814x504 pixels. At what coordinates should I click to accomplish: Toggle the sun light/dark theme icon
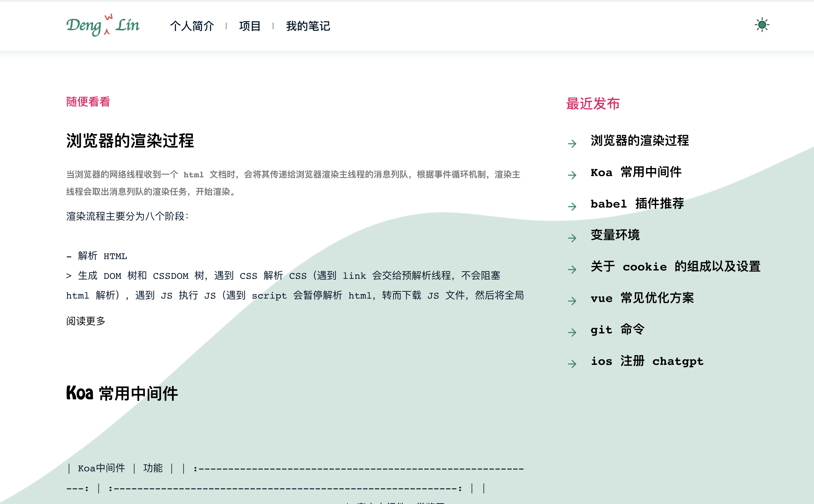pos(762,25)
